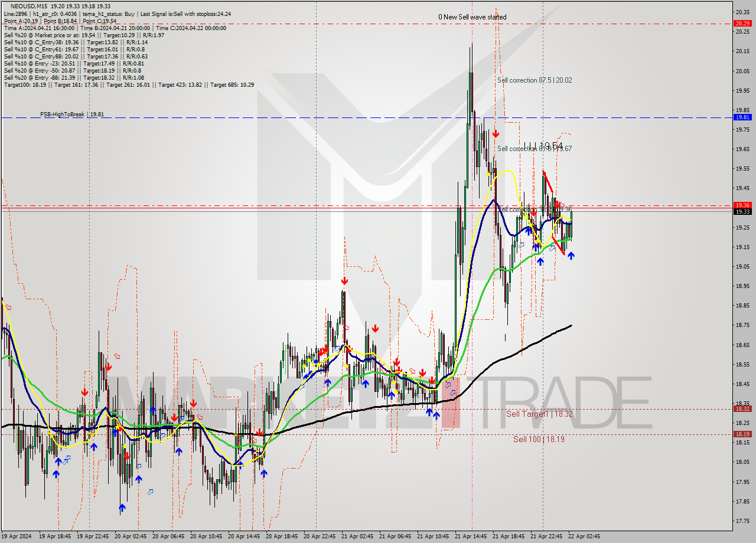Click the '19 Apr 2024' date label

click(16, 537)
